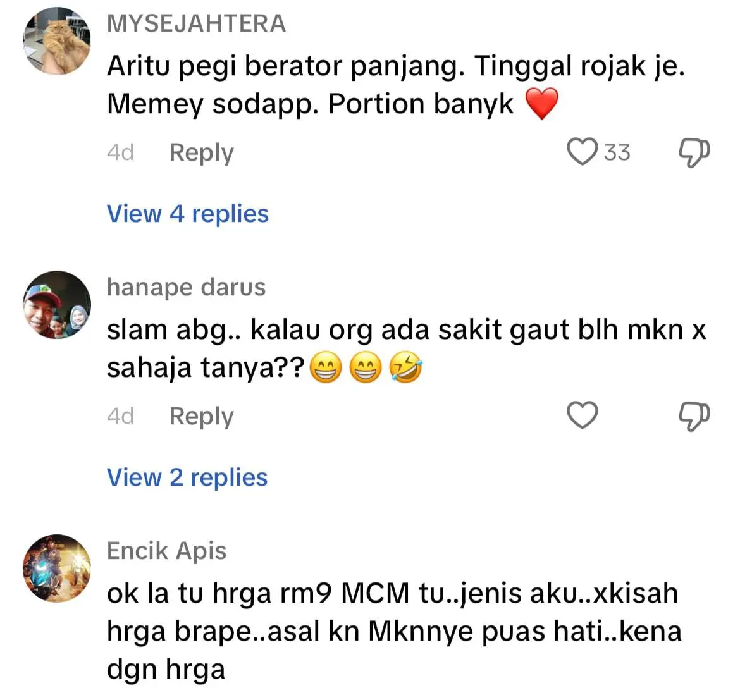Screen dimensions: 740x700
Task: Reply to MYSEJAHTERA's comment
Action: click(201, 152)
